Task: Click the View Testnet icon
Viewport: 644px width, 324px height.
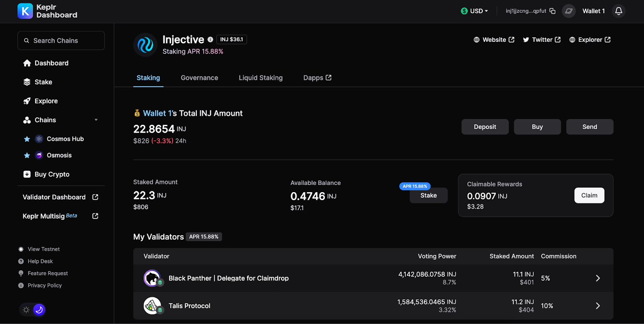Action: click(21, 249)
